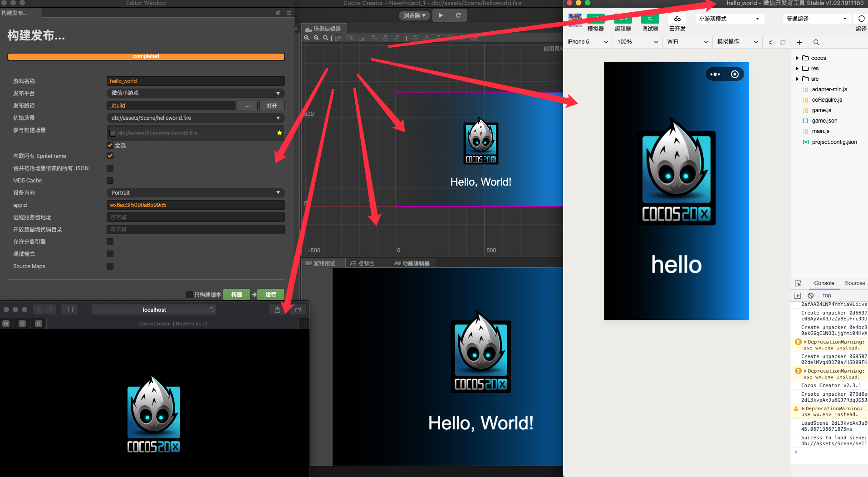Open the 100% zoom dropdown
Screen dimensions: 868x477
click(638, 42)
